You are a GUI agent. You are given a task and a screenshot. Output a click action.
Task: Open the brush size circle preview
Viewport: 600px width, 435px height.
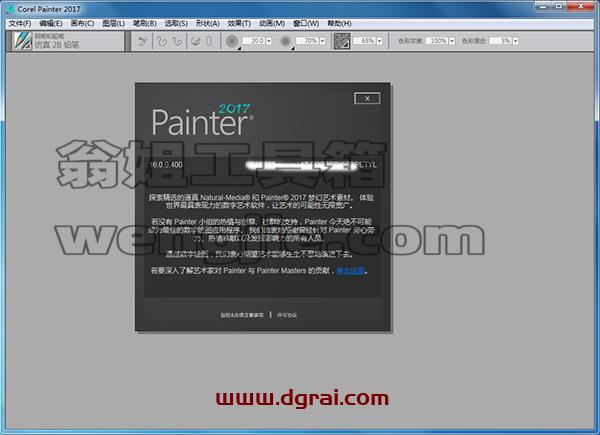click(x=232, y=41)
